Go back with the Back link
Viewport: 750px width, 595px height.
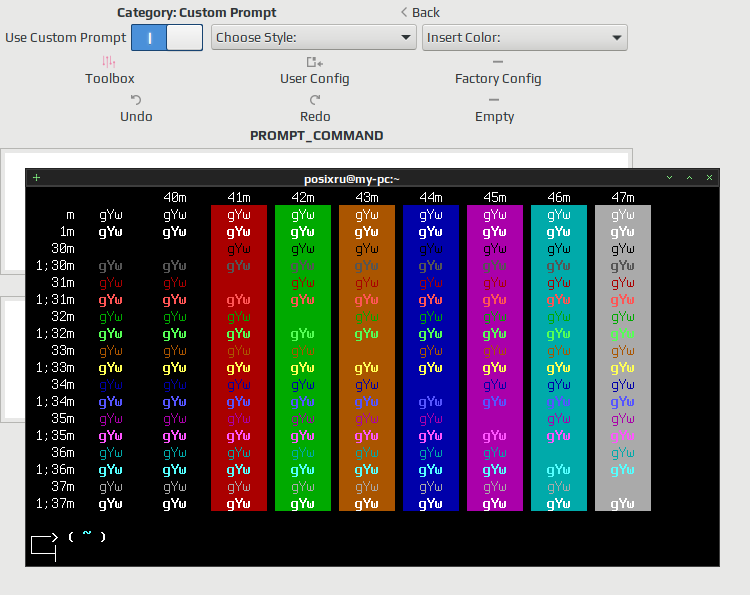pyautogui.click(x=420, y=12)
